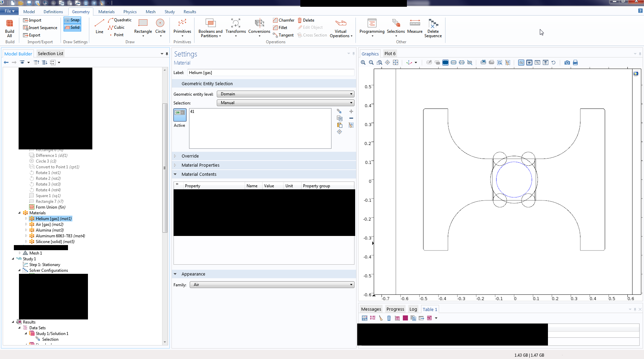Expand the Override section

(x=190, y=156)
